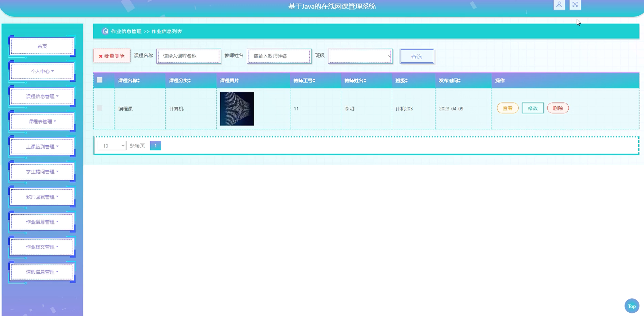Focus the 教师姓名 input field
The width and height of the screenshot is (644, 316).
(279, 56)
